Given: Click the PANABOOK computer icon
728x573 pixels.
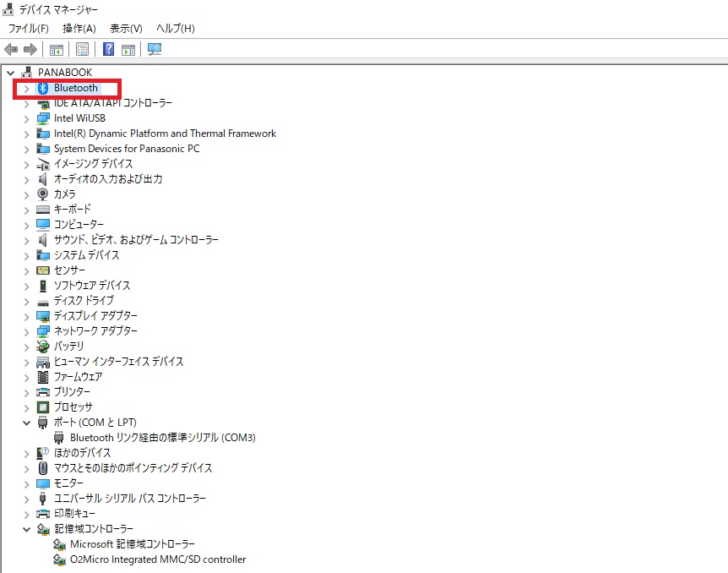Looking at the screenshot, I should pyautogui.click(x=27, y=72).
